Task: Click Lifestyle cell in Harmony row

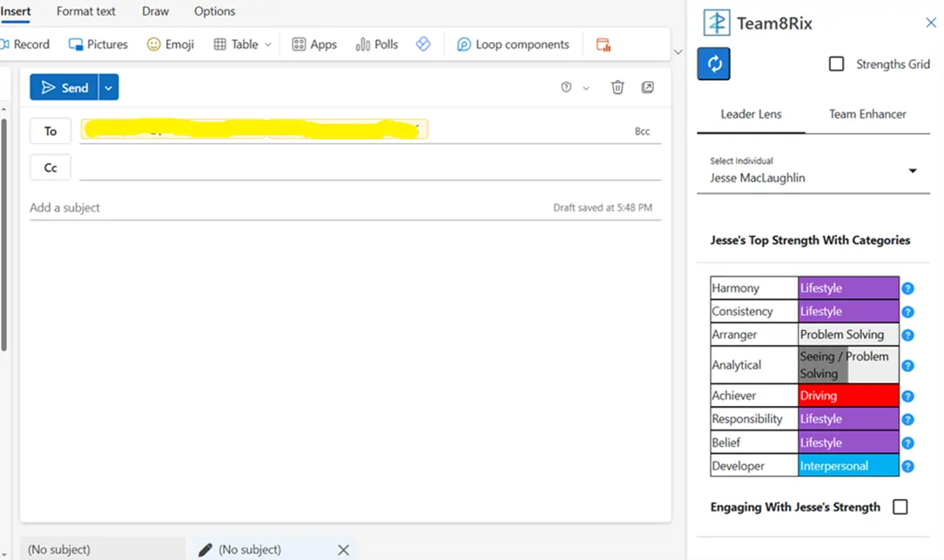Action: coord(848,287)
